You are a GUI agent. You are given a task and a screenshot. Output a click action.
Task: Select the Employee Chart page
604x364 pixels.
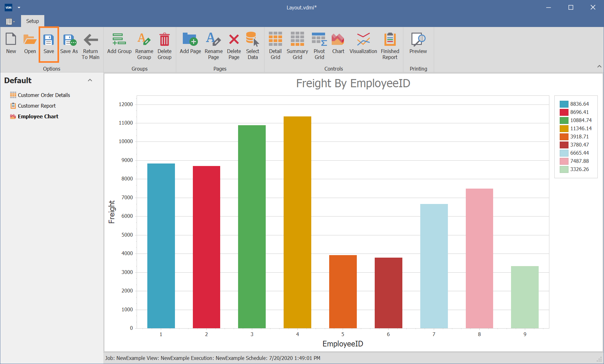(34, 116)
